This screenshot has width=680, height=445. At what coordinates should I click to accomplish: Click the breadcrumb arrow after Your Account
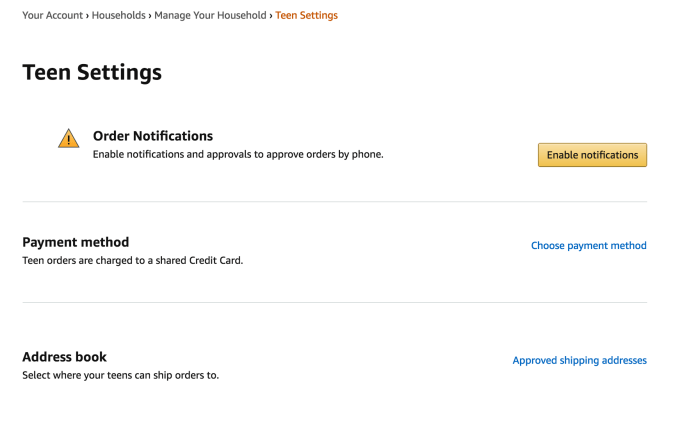(x=88, y=16)
